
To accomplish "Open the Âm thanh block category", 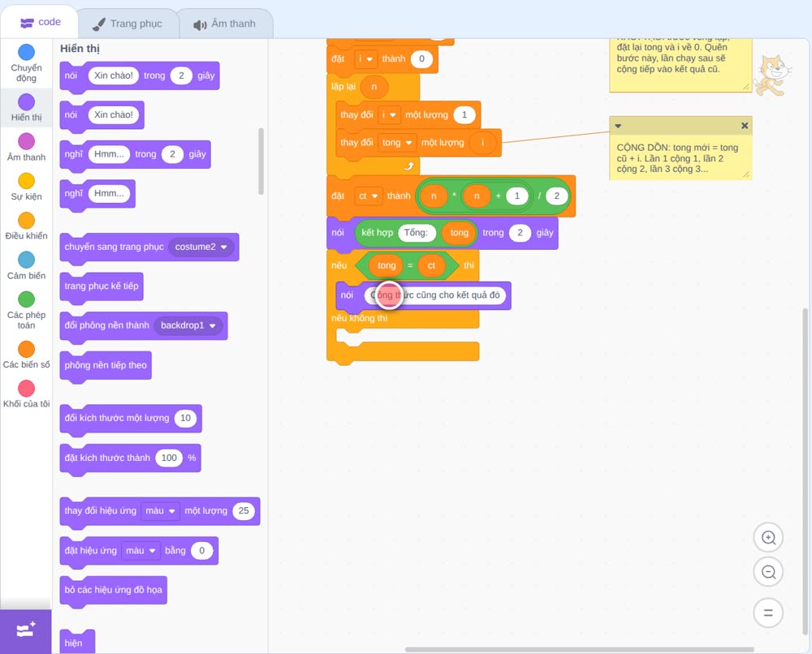I will click(x=26, y=148).
